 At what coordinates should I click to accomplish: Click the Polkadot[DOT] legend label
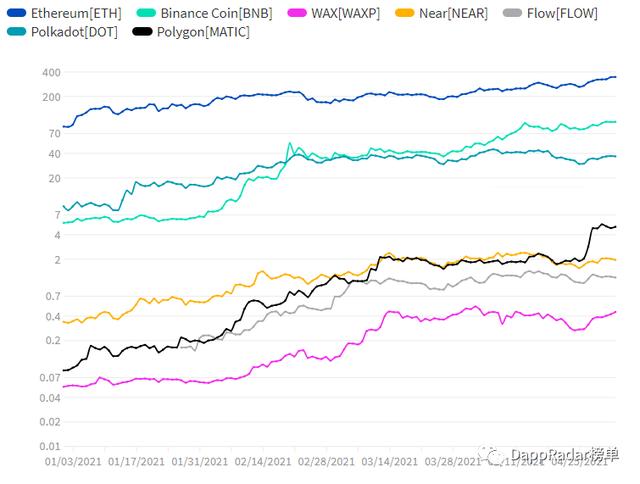point(74,32)
